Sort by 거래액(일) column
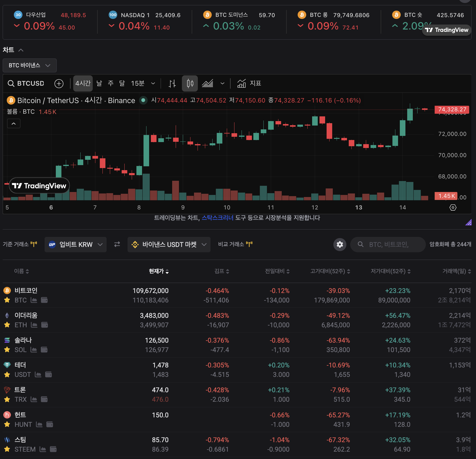 [x=457, y=271]
